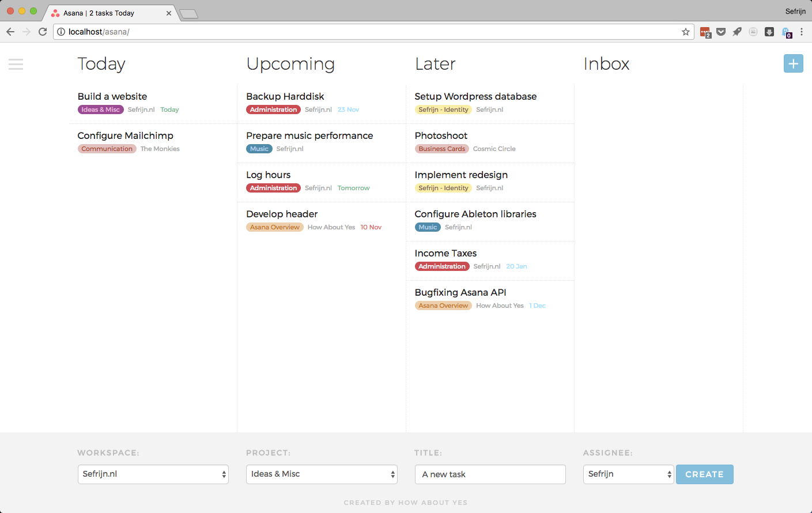Click the Sefrijn profile name in title bar
812x513 pixels.
pyautogui.click(x=795, y=12)
